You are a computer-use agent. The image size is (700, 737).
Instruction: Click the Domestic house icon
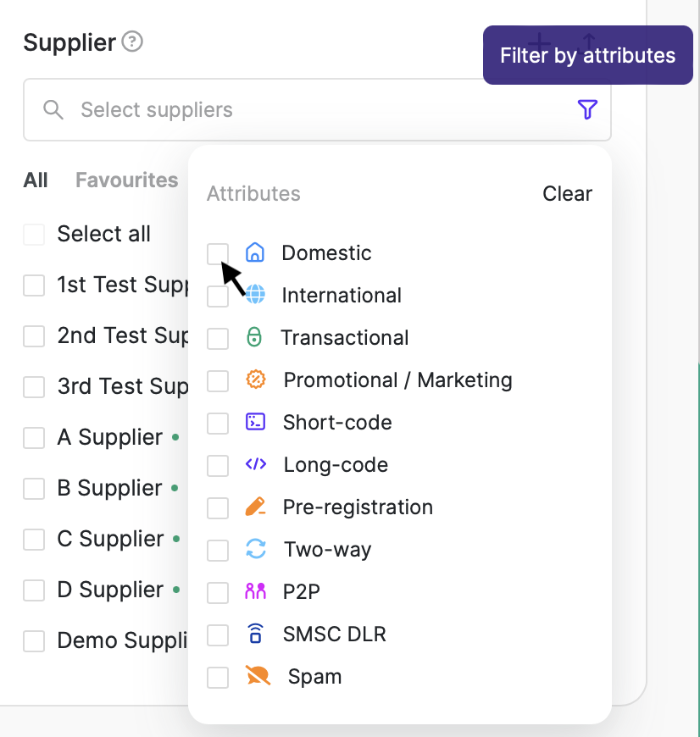(254, 252)
